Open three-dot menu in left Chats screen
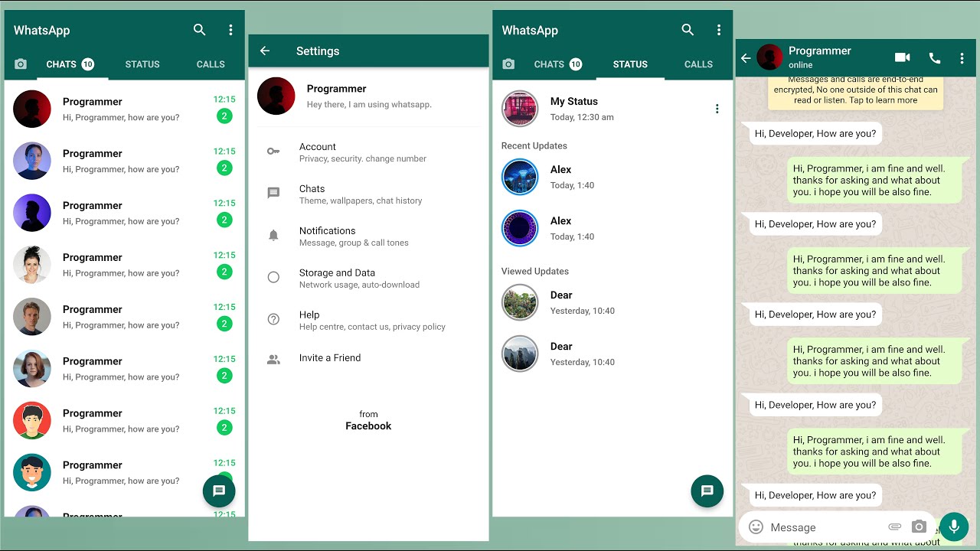 (230, 30)
